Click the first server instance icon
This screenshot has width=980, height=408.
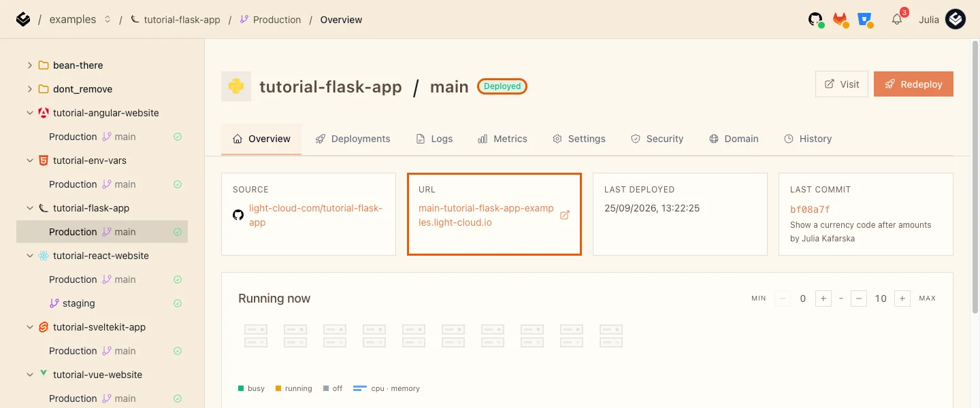pos(256,336)
